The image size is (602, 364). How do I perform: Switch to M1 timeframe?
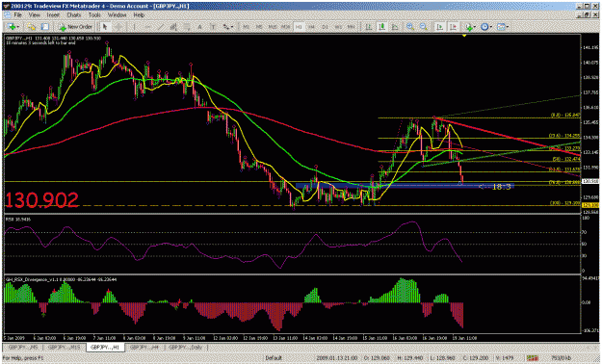(247, 27)
